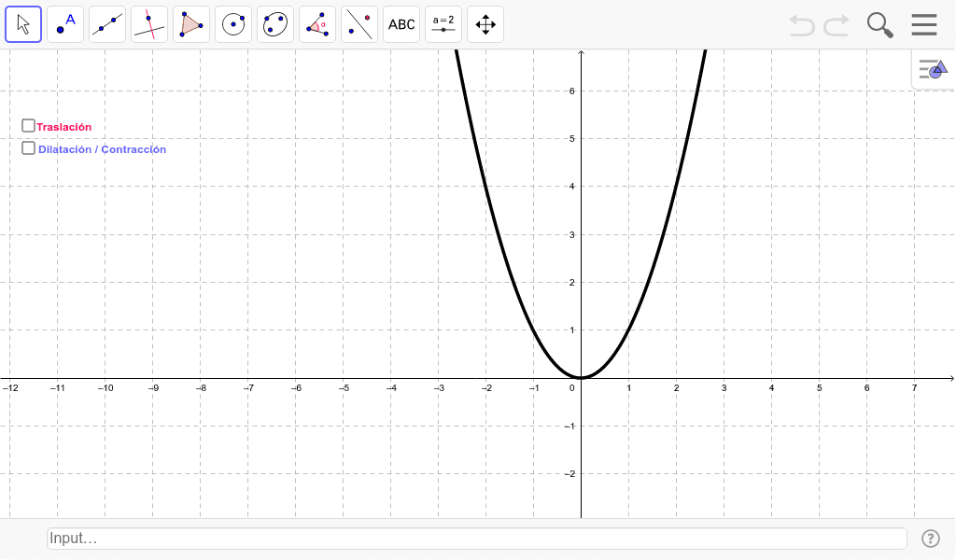Click the Dilatación / Contracción label
This screenshot has width=956, height=560.
(103, 149)
